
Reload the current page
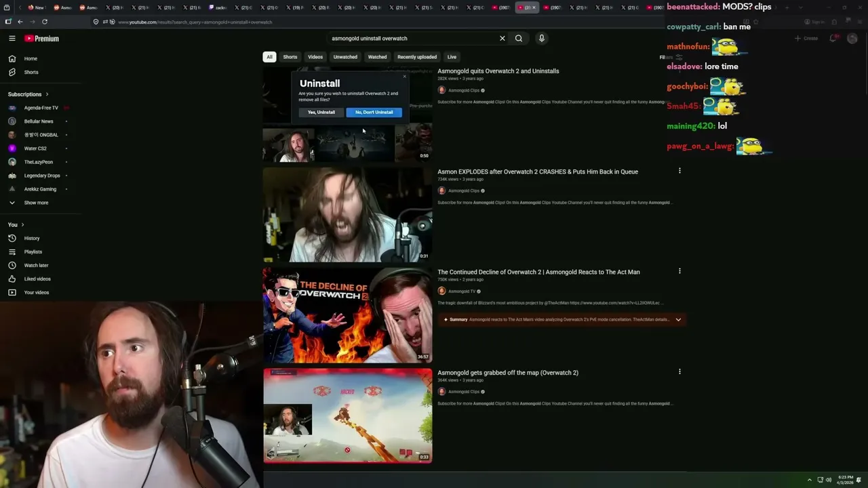(x=45, y=22)
